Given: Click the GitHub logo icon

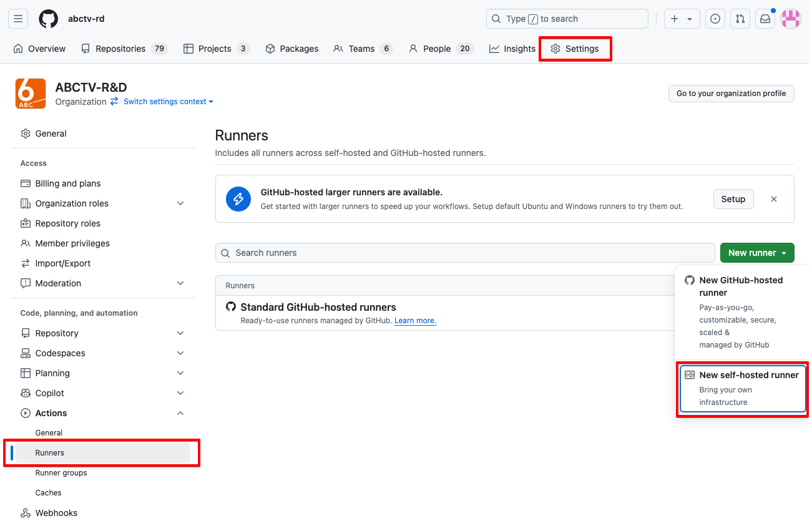Looking at the screenshot, I should tap(48, 19).
